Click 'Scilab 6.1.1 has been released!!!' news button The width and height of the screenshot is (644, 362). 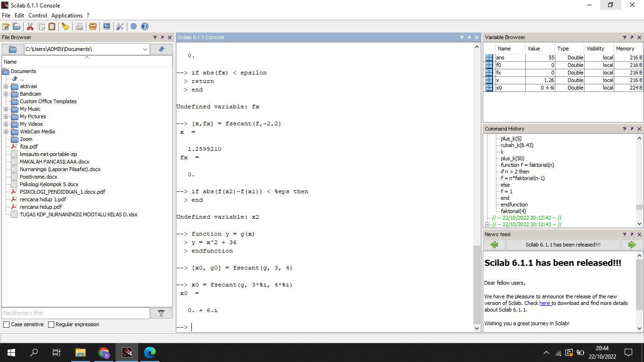(x=563, y=245)
